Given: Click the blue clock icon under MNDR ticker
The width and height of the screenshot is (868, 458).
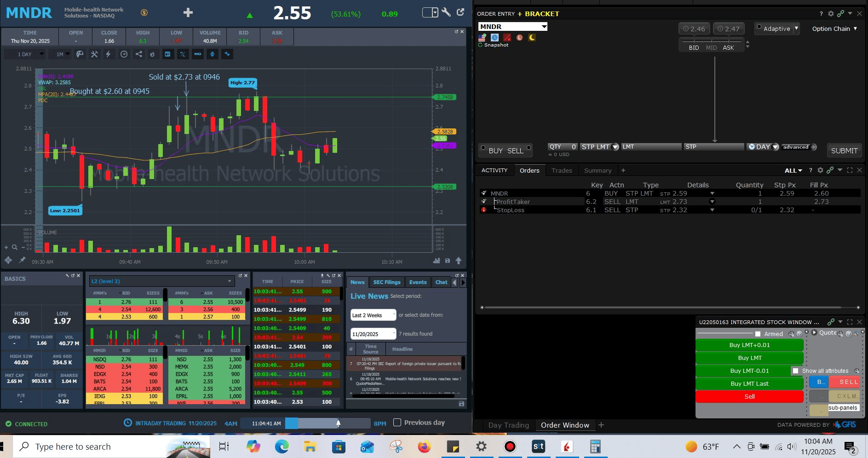Looking at the screenshot, I should (x=494, y=37).
